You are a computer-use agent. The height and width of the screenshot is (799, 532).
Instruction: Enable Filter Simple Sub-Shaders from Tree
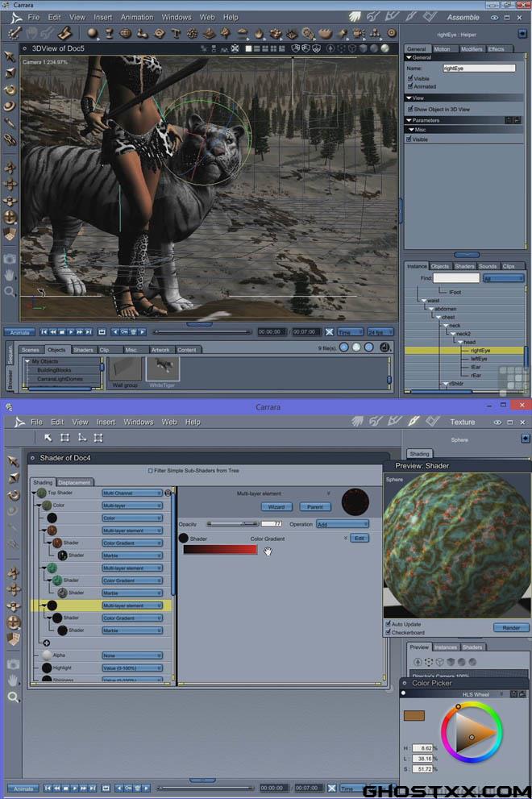pos(150,470)
